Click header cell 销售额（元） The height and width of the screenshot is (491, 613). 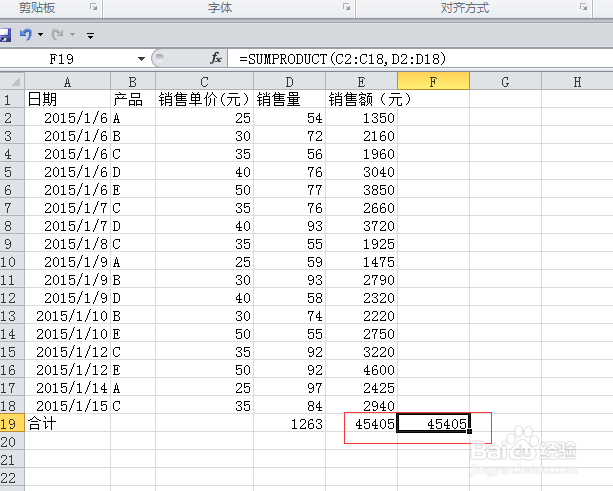[362, 99]
